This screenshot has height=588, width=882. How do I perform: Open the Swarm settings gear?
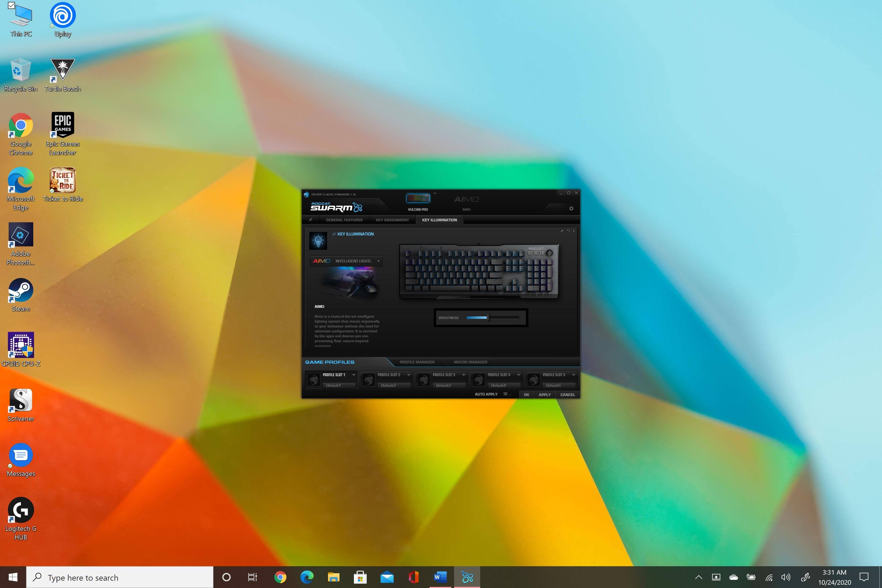[x=571, y=209]
